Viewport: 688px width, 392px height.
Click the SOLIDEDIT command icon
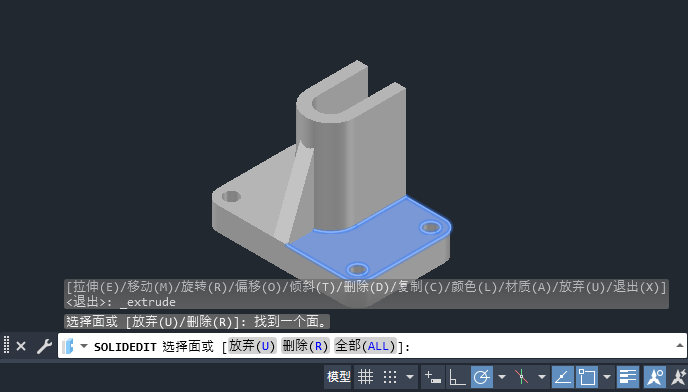click(68, 346)
